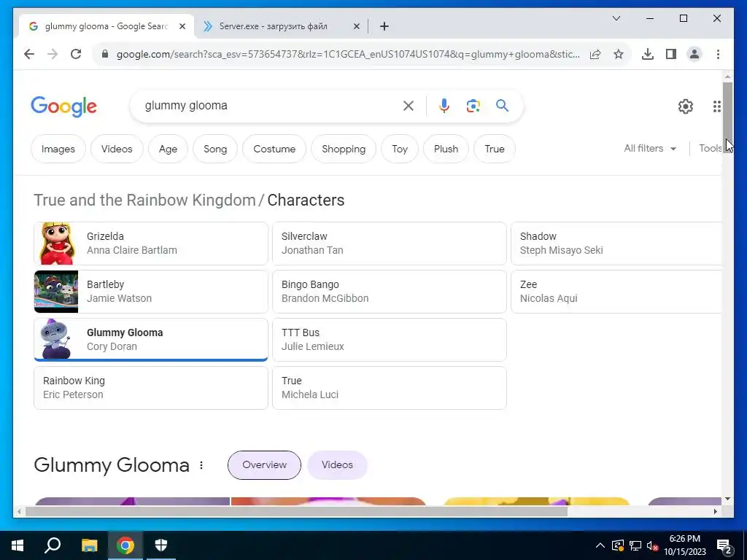
Task: Open Chrome profile avatar
Action: (x=694, y=54)
